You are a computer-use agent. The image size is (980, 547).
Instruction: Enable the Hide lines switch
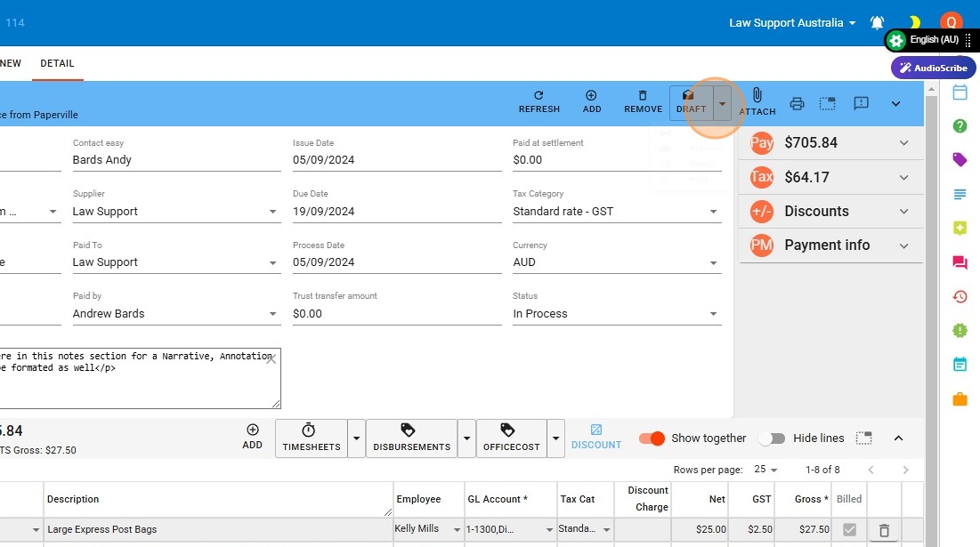pyautogui.click(x=772, y=438)
